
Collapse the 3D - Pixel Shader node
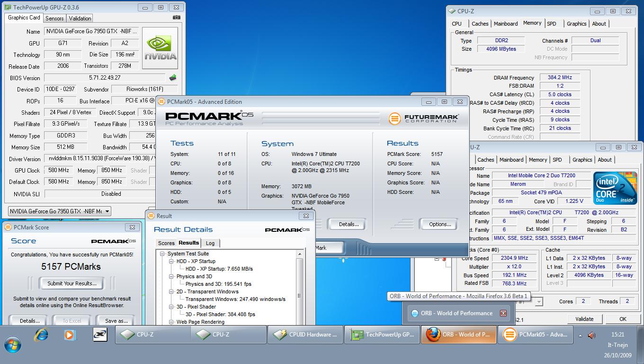[x=171, y=307]
